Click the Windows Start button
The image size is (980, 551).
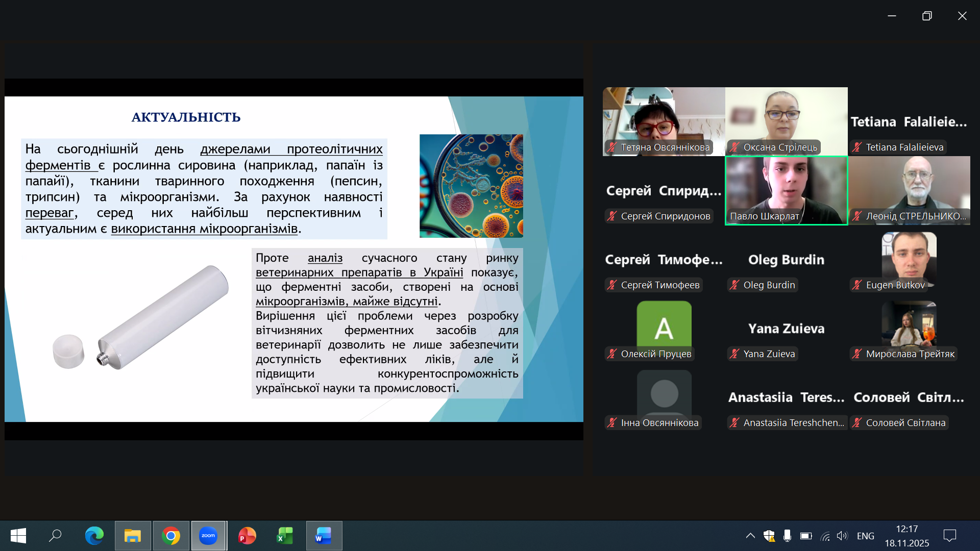[18, 536]
